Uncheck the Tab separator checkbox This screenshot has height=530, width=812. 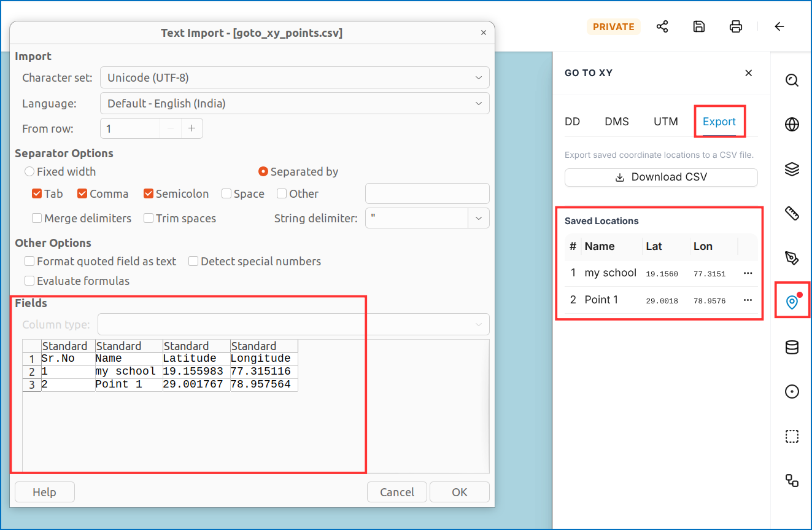[x=37, y=194]
